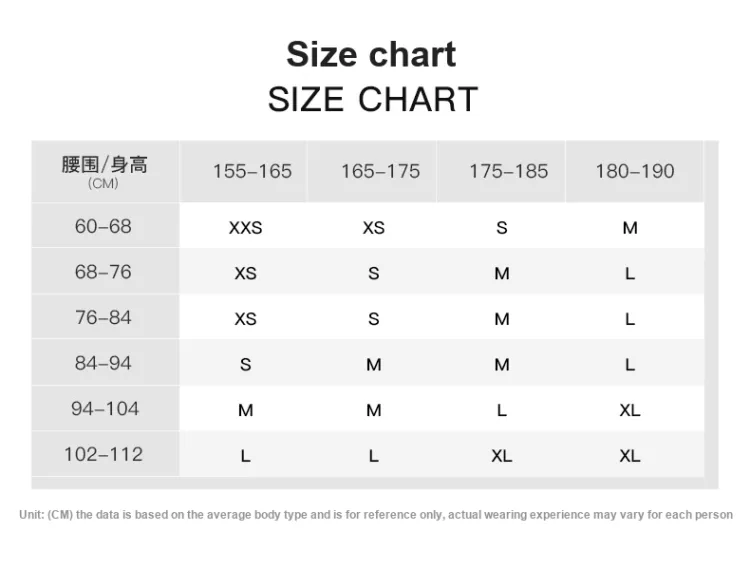This screenshot has width=750, height=570.
Task: Select the XS cell in 60–68 row
Action: click(x=374, y=228)
